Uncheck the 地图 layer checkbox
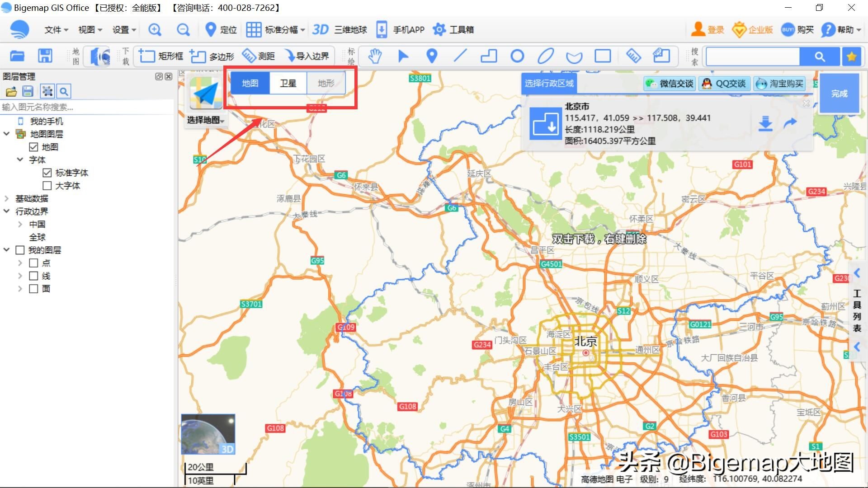 (x=33, y=147)
